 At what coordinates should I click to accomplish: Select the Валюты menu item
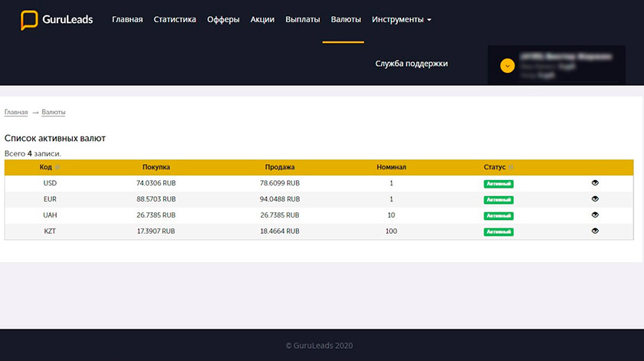(346, 19)
